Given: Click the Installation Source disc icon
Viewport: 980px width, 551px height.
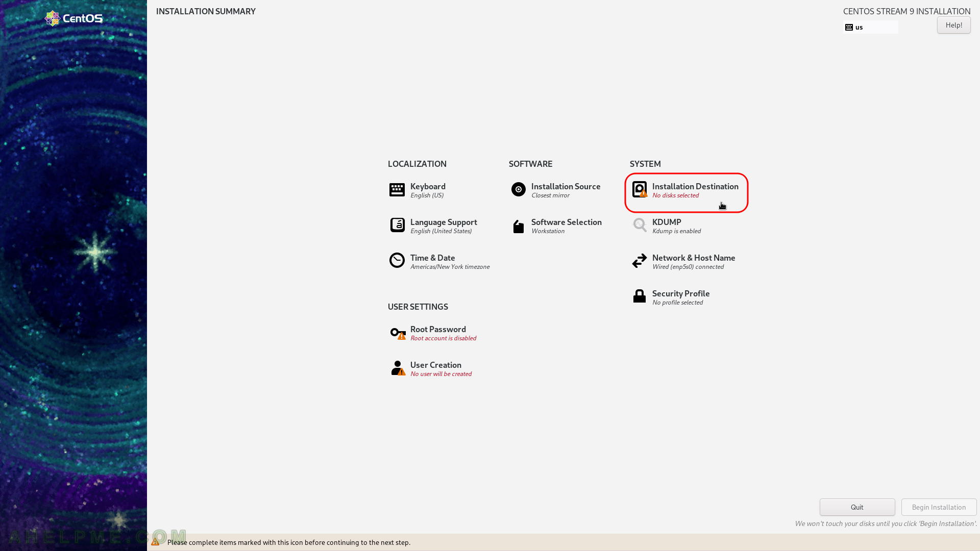Looking at the screenshot, I should point(518,189).
